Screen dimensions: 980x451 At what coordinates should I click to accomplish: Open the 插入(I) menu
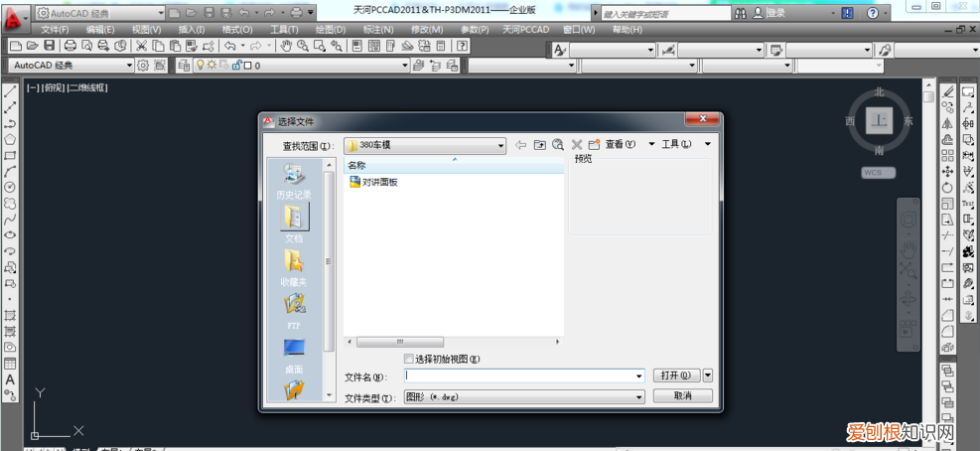click(x=192, y=30)
